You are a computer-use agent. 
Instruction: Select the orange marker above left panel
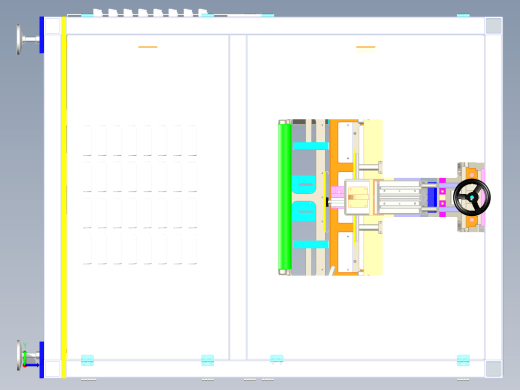tap(148, 47)
